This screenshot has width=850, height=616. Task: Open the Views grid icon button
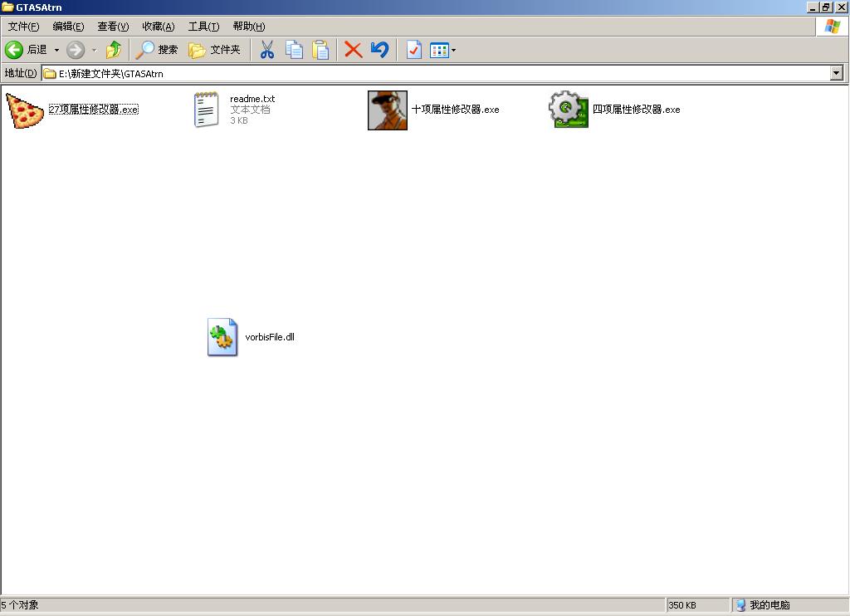[439, 51]
